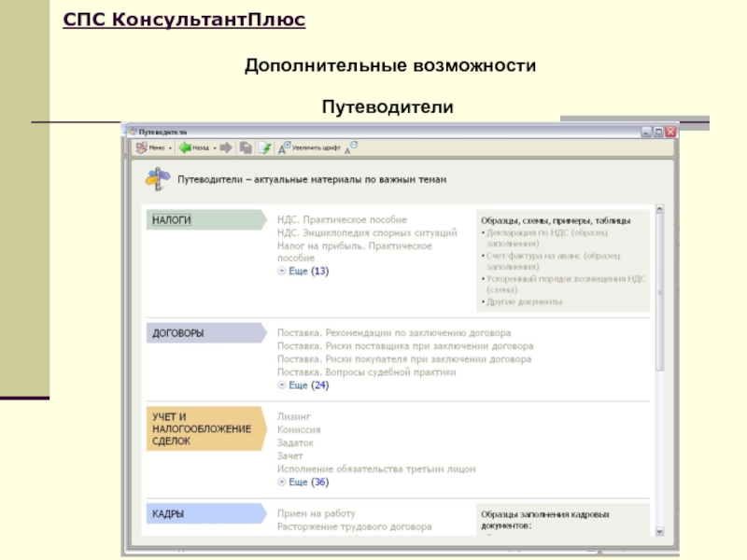The image size is (747, 560).
Task: Open the Лизинг guide link
Action: (x=294, y=416)
